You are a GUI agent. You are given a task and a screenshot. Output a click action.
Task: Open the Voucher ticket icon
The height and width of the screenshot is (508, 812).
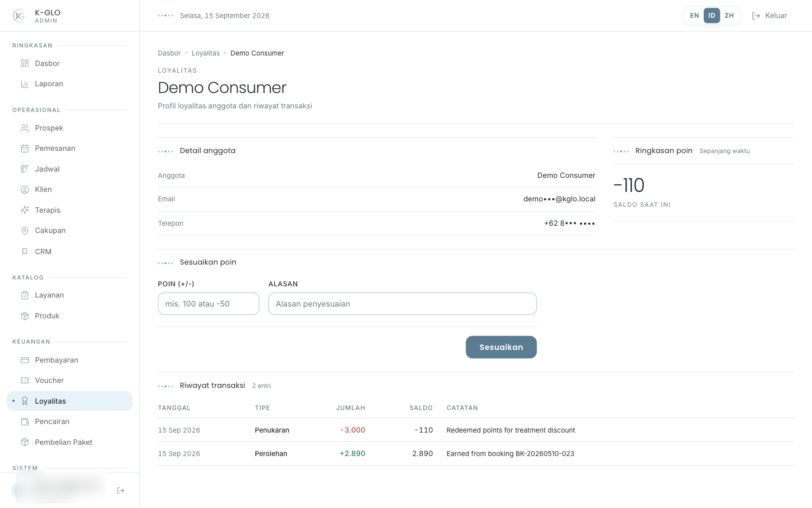tap(25, 381)
